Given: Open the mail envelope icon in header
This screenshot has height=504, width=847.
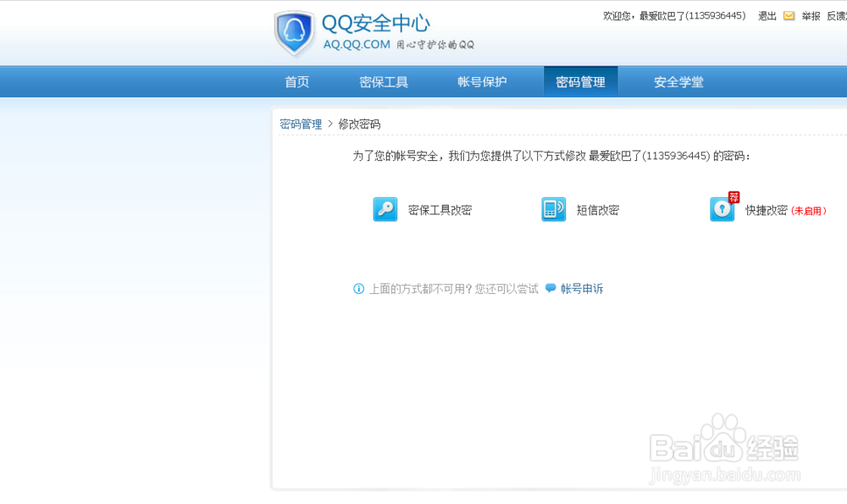Looking at the screenshot, I should 789,15.
